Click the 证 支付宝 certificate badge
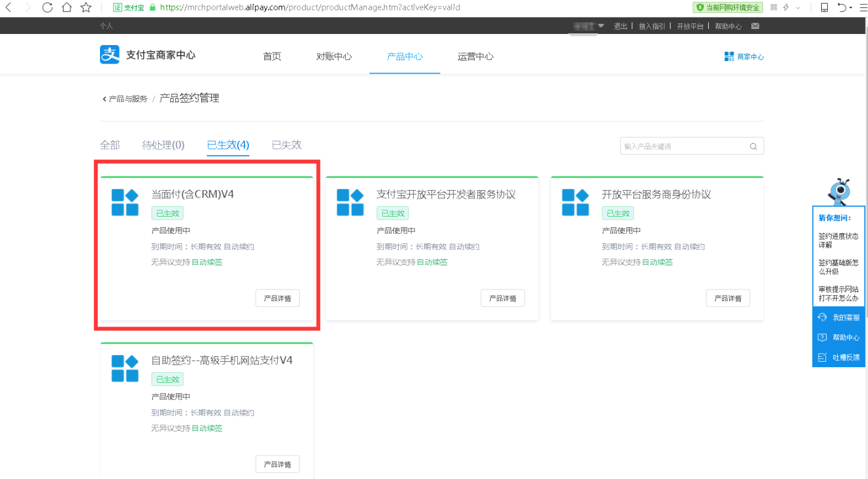This screenshot has height=479, width=868. coord(130,7)
